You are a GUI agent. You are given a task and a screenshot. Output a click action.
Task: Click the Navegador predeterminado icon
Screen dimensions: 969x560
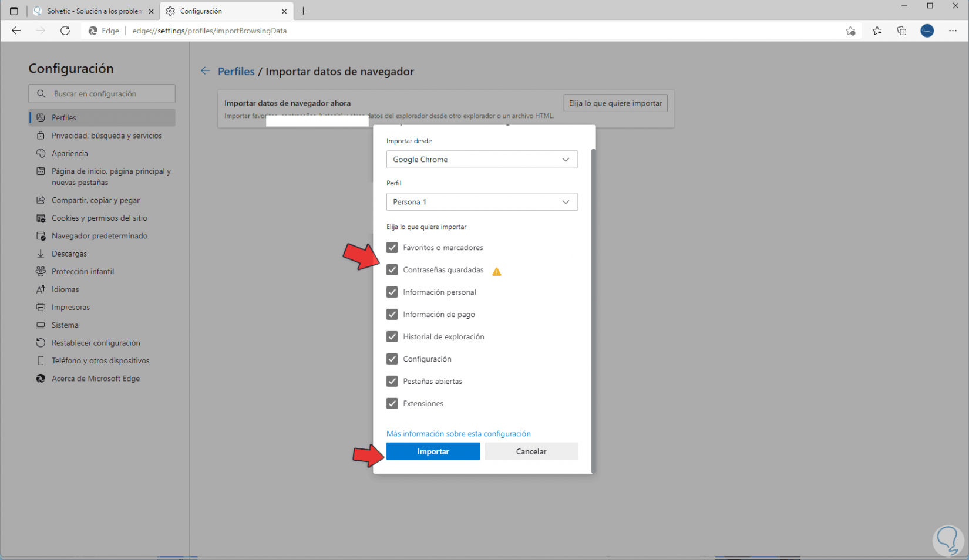tap(41, 236)
